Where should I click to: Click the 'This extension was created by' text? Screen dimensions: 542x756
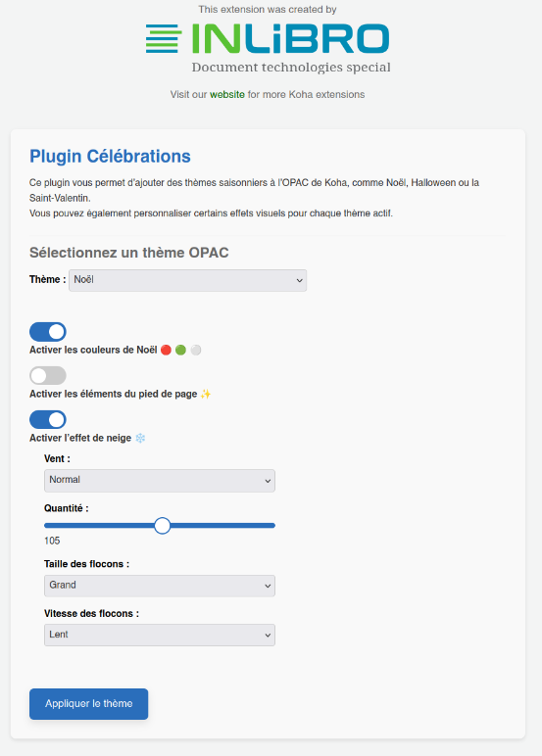click(x=268, y=9)
